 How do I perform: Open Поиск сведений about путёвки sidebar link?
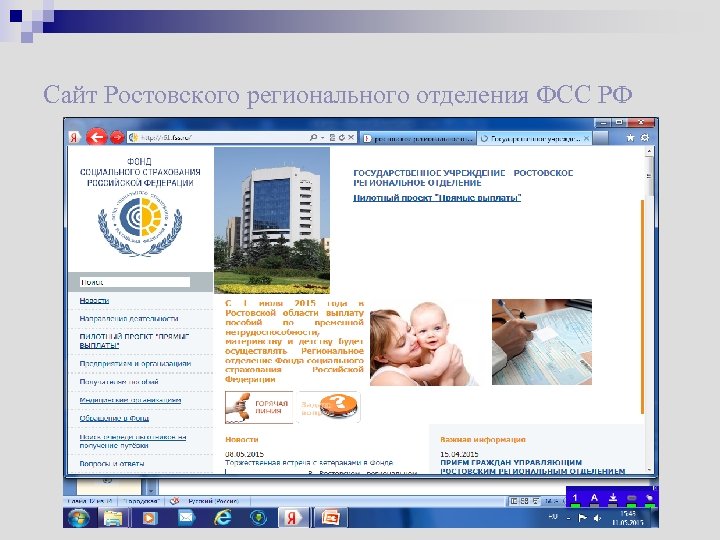(x=133, y=441)
